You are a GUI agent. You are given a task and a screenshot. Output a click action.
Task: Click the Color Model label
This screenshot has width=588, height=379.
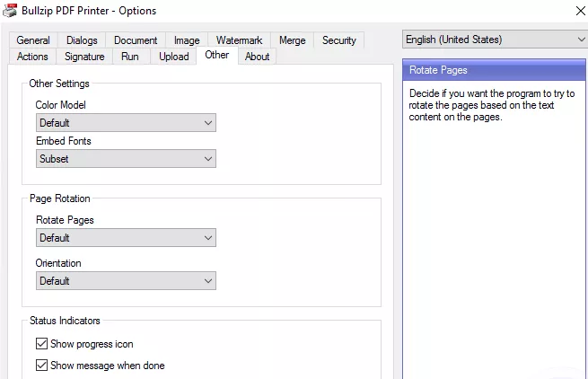[60, 105]
